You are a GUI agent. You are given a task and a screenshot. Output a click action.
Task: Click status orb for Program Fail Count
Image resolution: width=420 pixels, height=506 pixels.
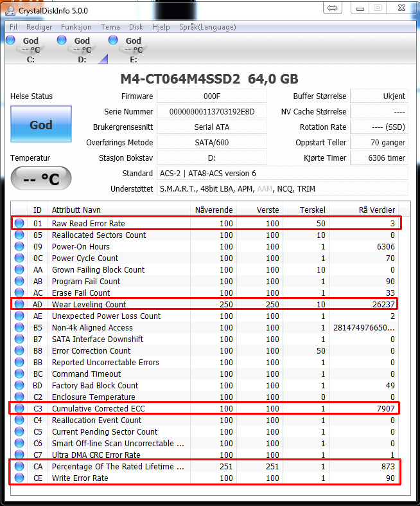(x=19, y=281)
